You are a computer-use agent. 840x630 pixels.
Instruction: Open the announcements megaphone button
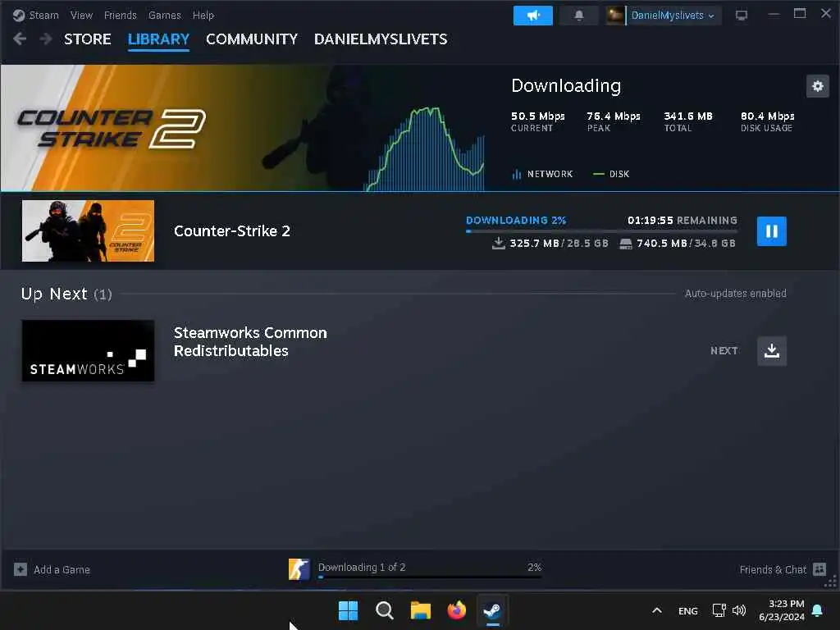click(532, 16)
